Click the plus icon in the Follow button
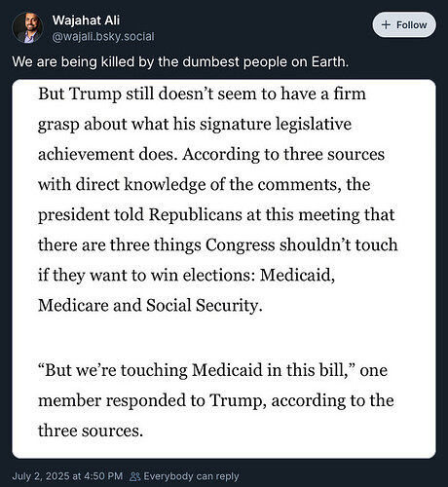The image size is (448, 487). click(x=386, y=25)
